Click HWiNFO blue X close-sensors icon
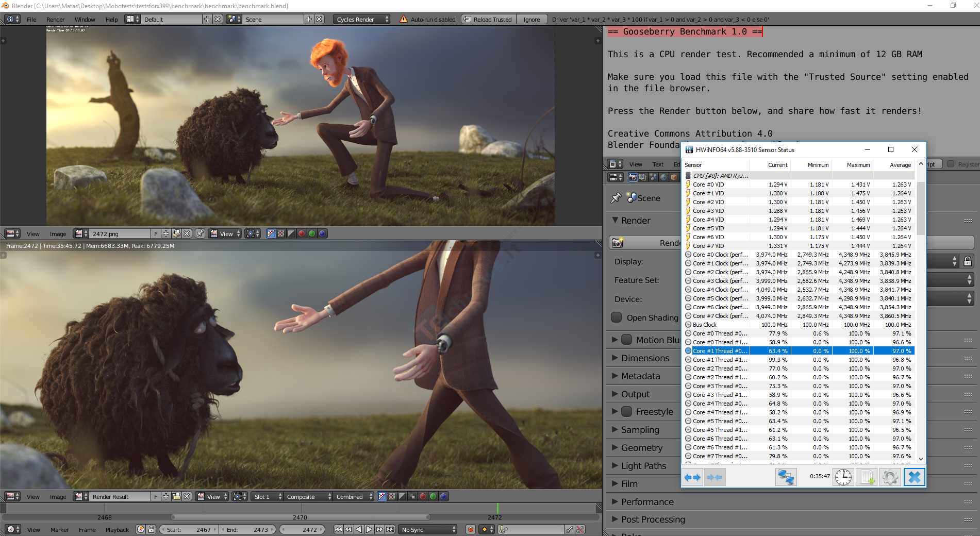 [x=914, y=477]
